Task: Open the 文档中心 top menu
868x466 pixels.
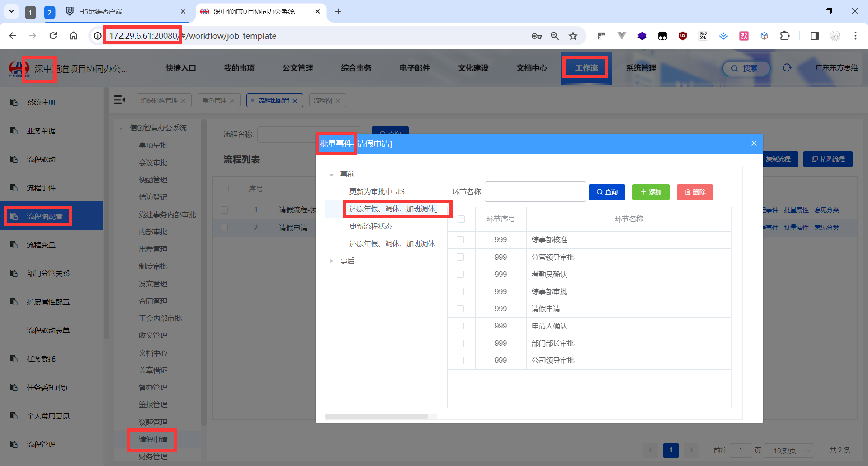Action: pos(532,68)
